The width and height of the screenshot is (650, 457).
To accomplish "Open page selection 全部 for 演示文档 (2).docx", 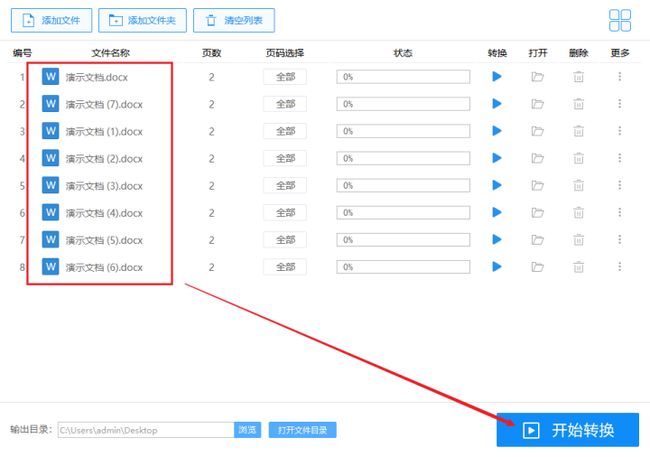I will [285, 158].
